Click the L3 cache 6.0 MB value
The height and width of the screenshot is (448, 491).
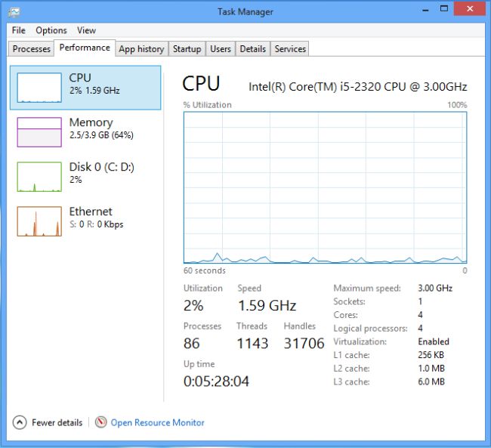tap(431, 382)
